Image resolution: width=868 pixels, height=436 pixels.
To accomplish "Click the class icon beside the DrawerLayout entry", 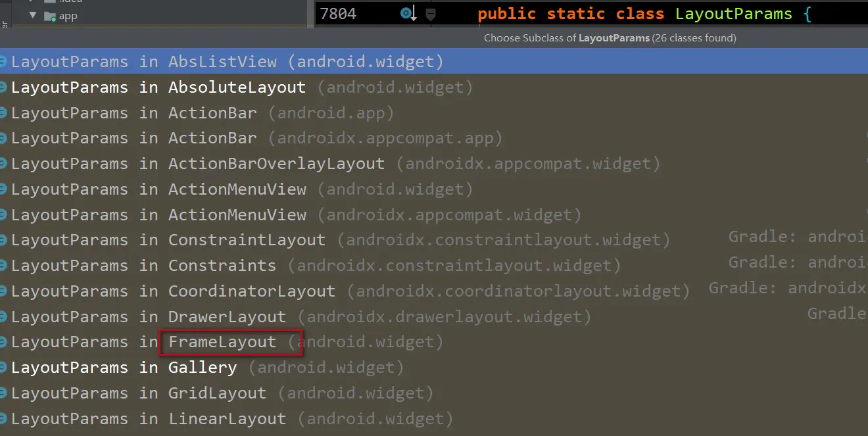I will click(3, 317).
